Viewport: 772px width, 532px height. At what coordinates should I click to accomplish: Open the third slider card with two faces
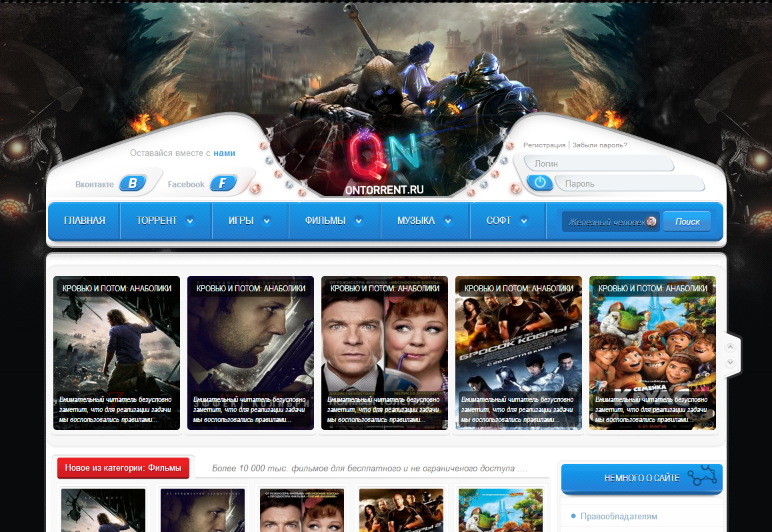tap(385, 353)
